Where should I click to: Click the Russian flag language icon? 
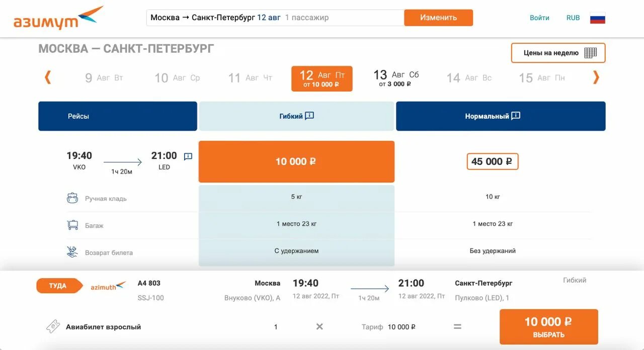click(597, 18)
